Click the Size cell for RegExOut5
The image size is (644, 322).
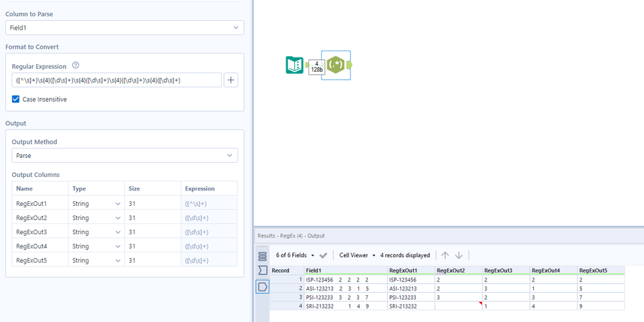pyautogui.click(x=153, y=261)
